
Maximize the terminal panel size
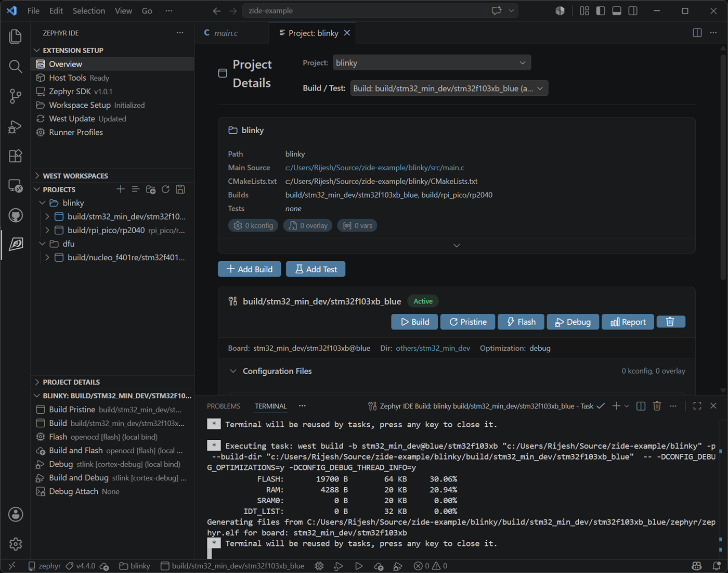click(697, 406)
